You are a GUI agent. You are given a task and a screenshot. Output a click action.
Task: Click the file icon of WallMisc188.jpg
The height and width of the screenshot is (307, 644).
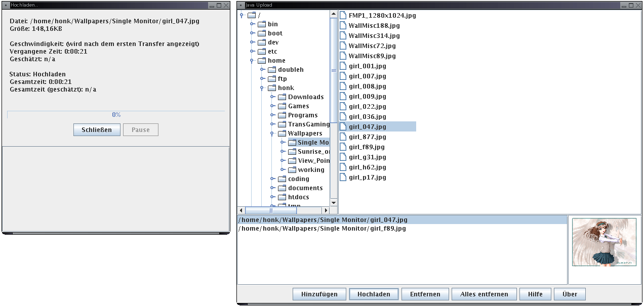tap(343, 26)
